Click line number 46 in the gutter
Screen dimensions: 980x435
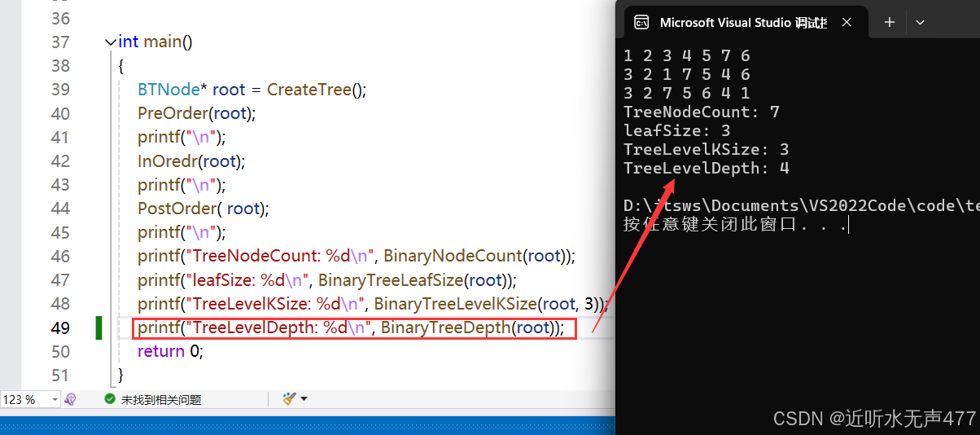coord(60,257)
